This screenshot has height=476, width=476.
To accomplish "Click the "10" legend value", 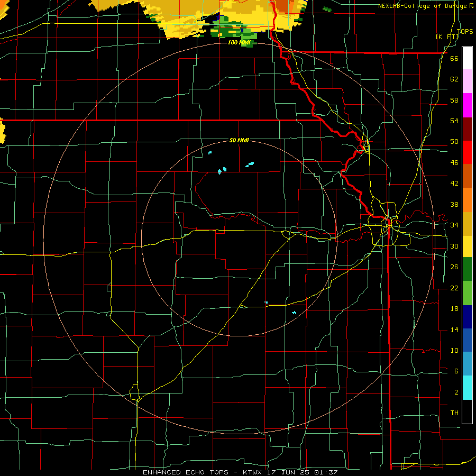I will coord(454,350).
